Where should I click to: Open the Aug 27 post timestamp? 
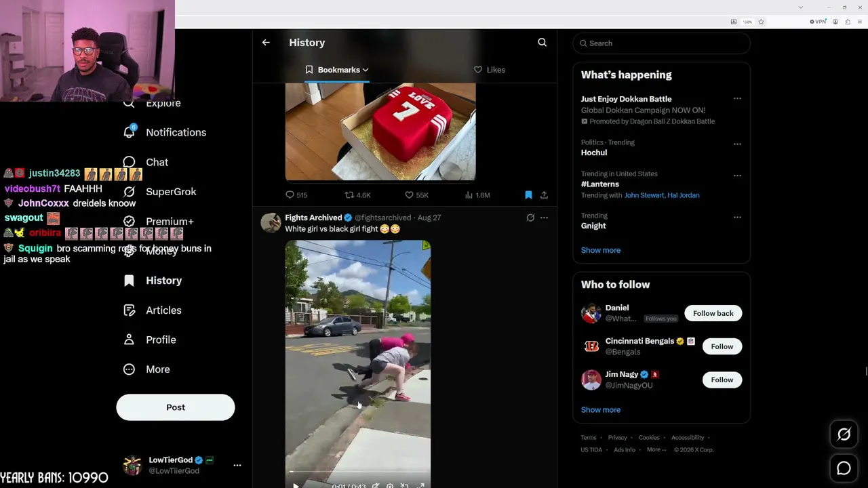coord(429,218)
